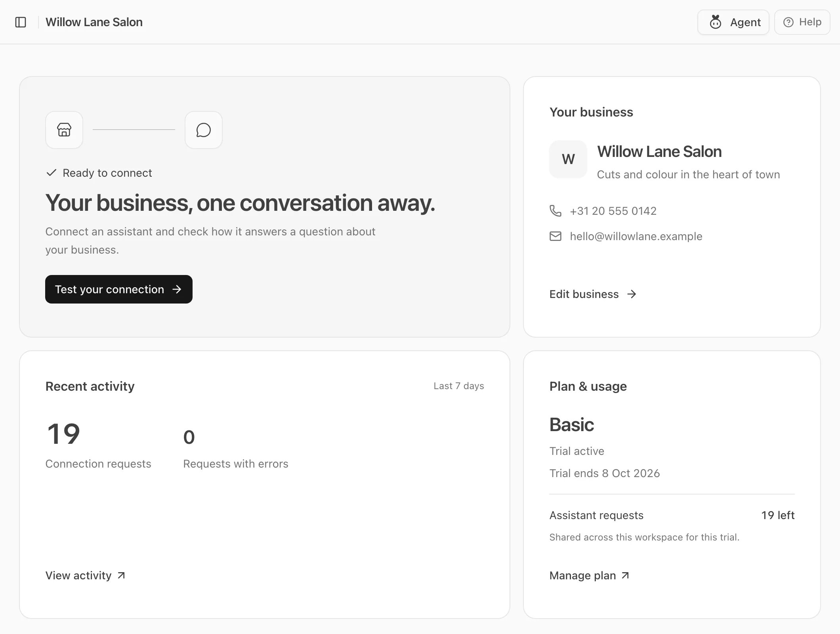This screenshot has height=634, width=840.
Task: Click the phone icon beside the number
Action: click(x=556, y=211)
